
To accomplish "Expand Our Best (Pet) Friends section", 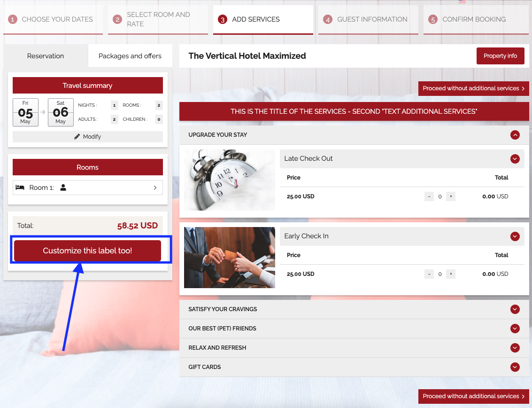I will 354,329.
